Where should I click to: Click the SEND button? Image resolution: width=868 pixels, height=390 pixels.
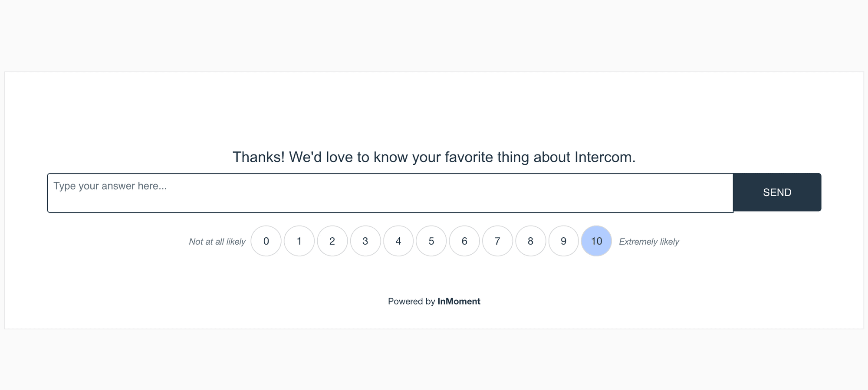pyautogui.click(x=777, y=192)
